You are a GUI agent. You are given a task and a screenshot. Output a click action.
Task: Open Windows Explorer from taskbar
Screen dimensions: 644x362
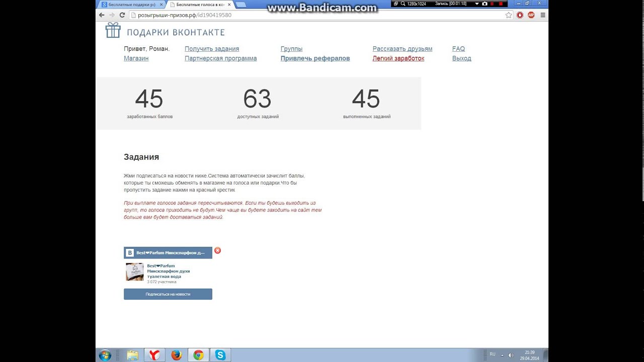coord(132,355)
